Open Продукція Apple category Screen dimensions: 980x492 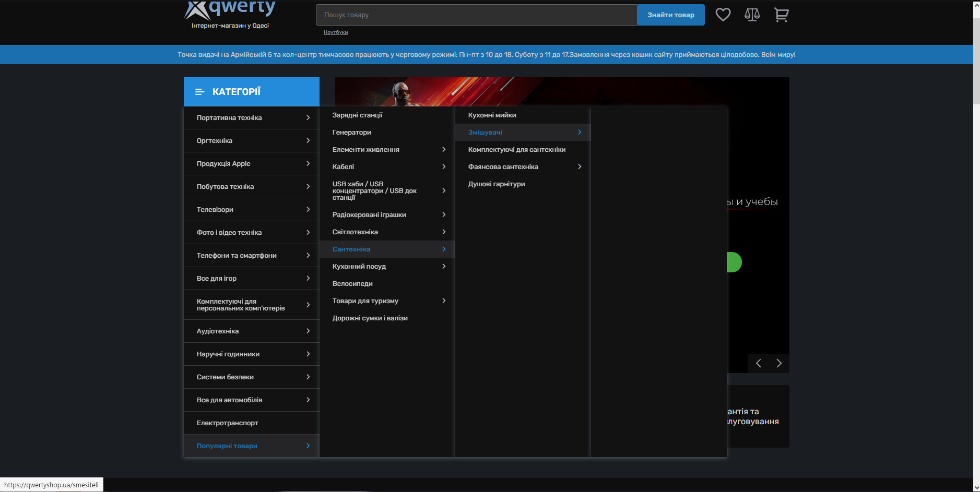pyautogui.click(x=252, y=164)
